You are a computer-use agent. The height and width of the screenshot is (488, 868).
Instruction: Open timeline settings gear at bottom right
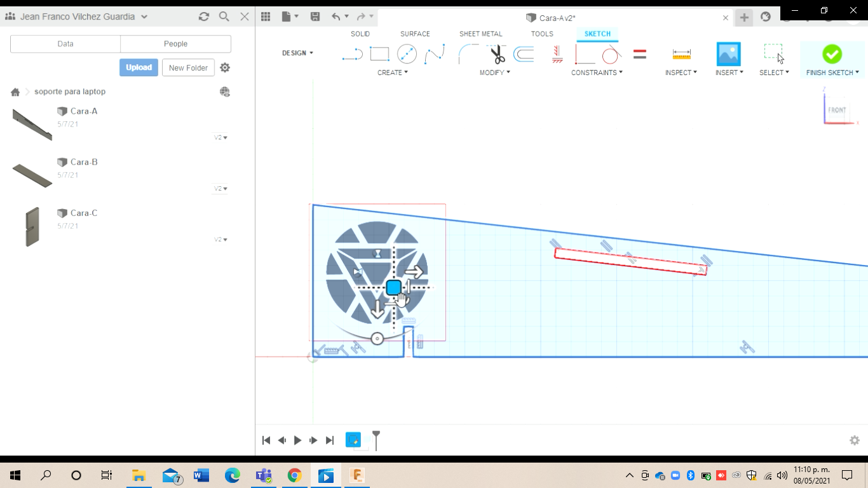pyautogui.click(x=855, y=440)
